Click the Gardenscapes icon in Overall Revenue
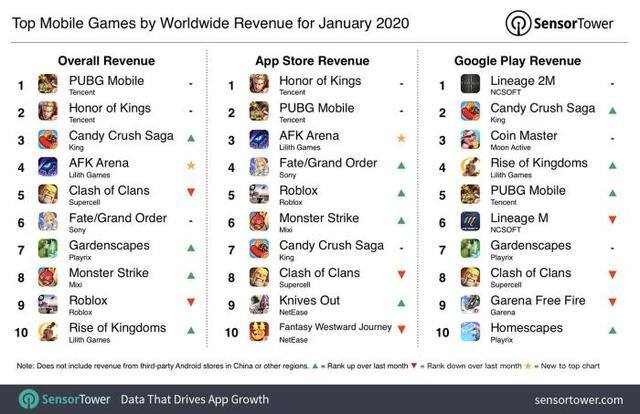The image size is (640, 414). tap(48, 249)
